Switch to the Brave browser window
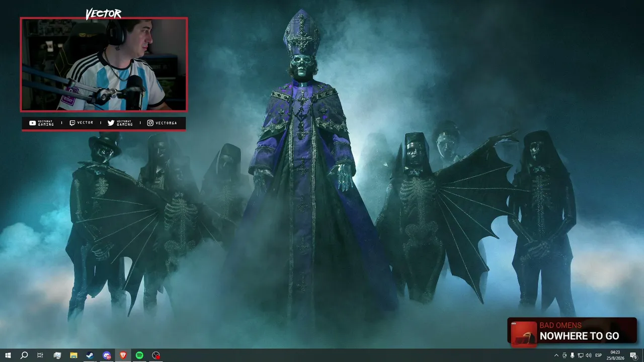 (123, 355)
